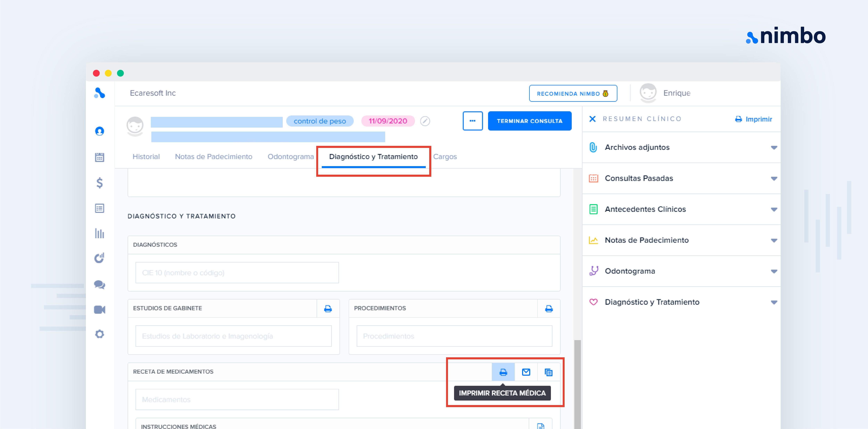
Task: Email the medication prescription via envelope icon
Action: 526,372
